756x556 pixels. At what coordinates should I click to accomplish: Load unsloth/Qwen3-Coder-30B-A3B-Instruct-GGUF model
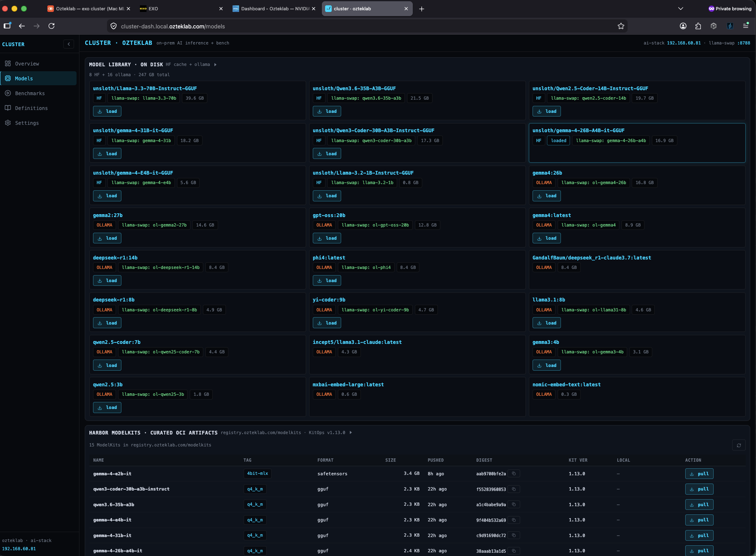pyautogui.click(x=327, y=154)
